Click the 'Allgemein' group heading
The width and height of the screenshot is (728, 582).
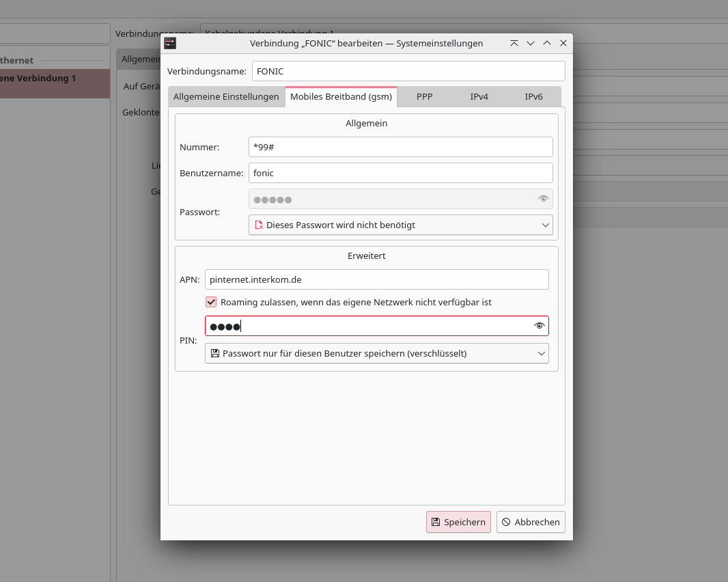366,123
